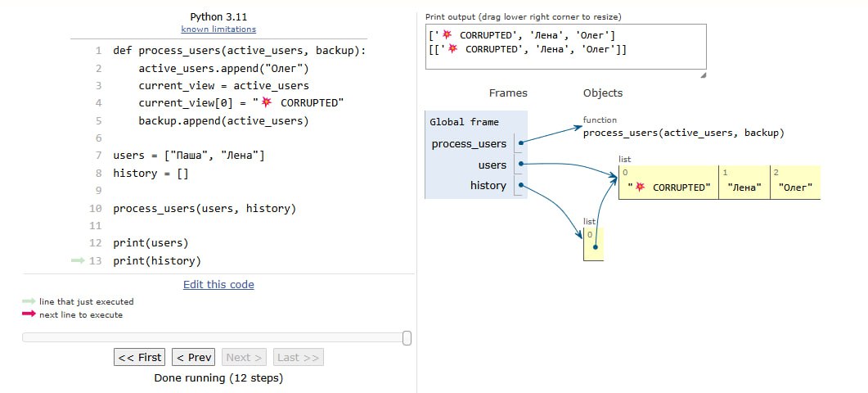The width and height of the screenshot is (868, 393).
Task: Open the Edit this code link
Action: coord(218,285)
